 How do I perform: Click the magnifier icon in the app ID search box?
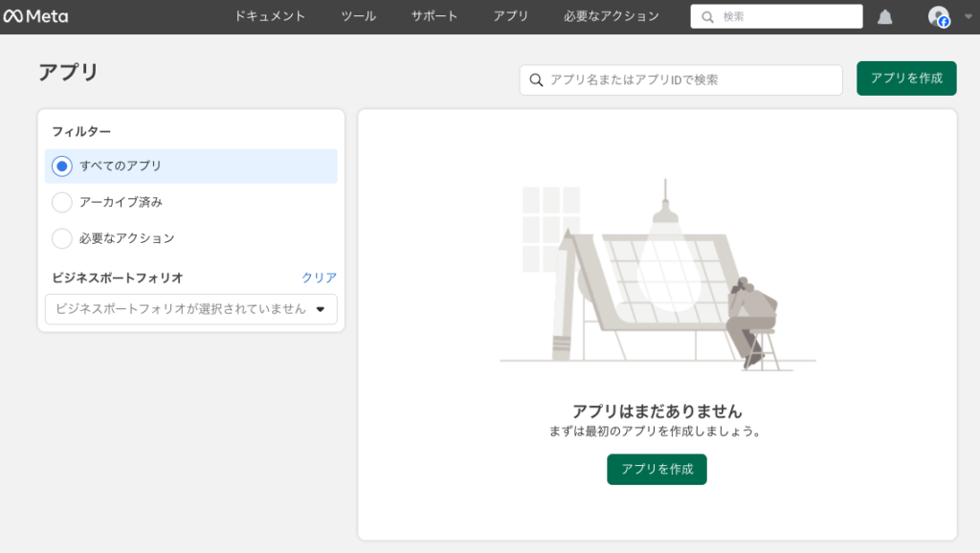pyautogui.click(x=536, y=80)
